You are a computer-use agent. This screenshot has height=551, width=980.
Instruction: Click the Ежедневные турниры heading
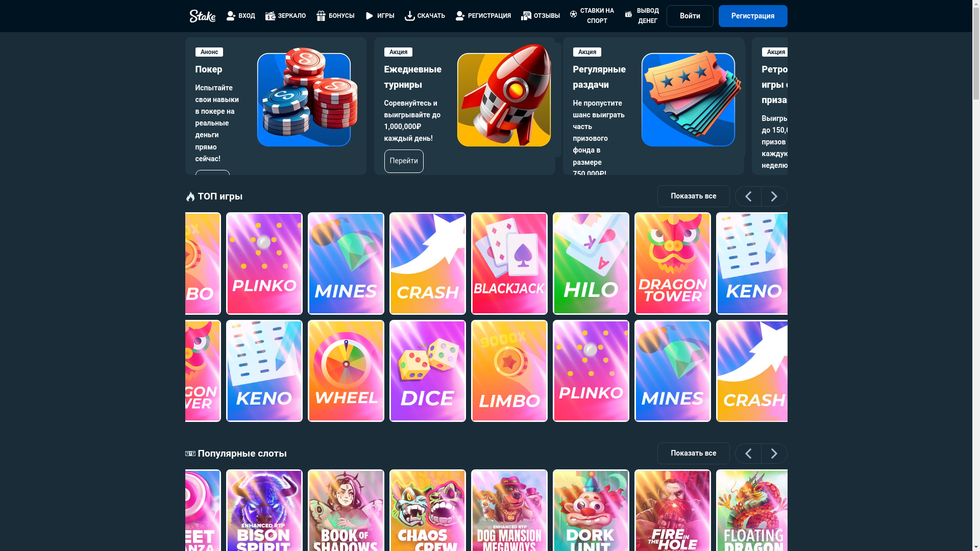(413, 77)
